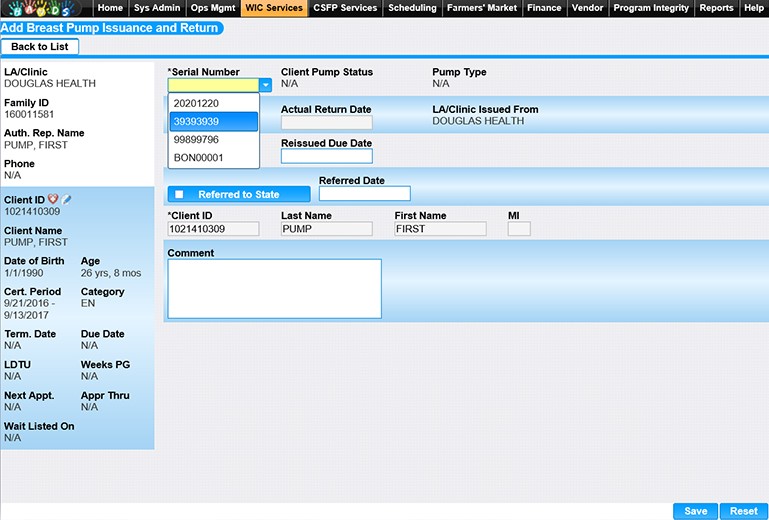Click Back to List button
Screen dimensions: 769x520
(x=40, y=47)
